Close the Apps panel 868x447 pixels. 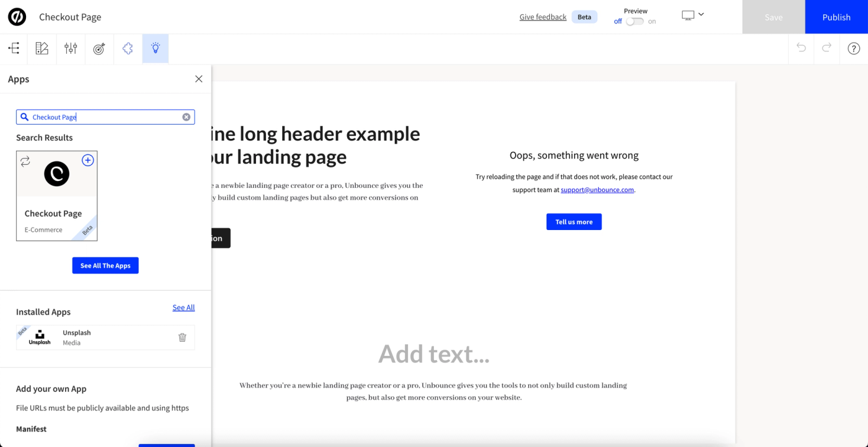coord(198,79)
